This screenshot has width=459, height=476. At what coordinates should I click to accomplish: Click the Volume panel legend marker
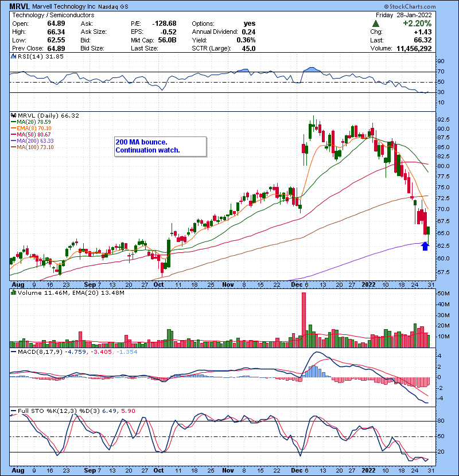[13, 293]
